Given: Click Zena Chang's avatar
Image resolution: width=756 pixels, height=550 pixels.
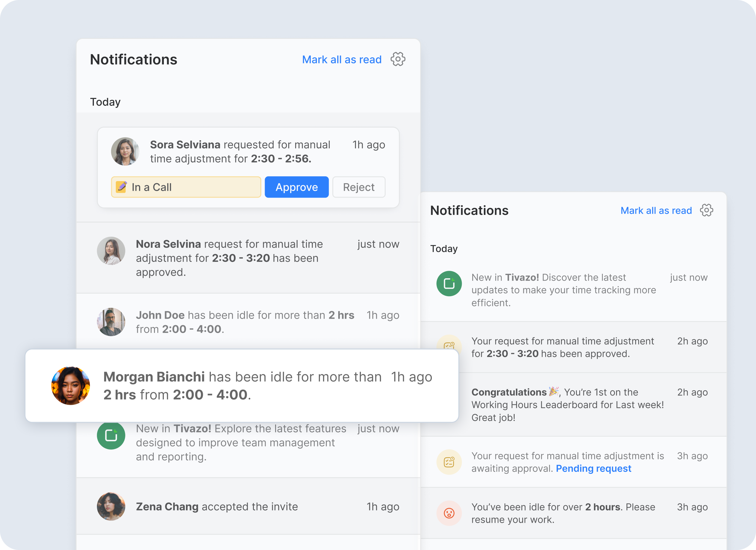Looking at the screenshot, I should coord(111,506).
